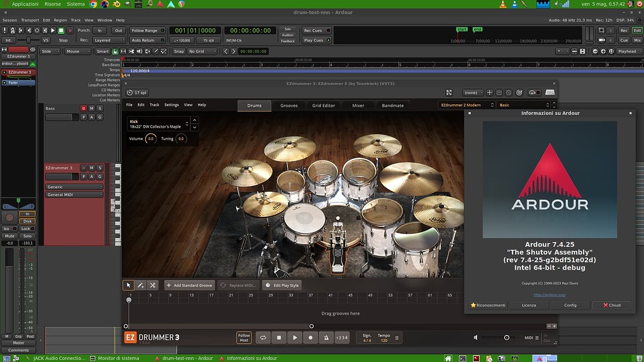The height and width of the screenshot is (362, 644).
Task: Open the General MIDI dropdown
Action: coord(74,195)
